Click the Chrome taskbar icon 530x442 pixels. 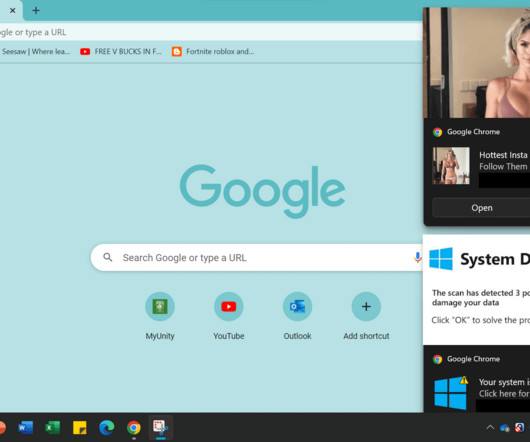[134, 428]
